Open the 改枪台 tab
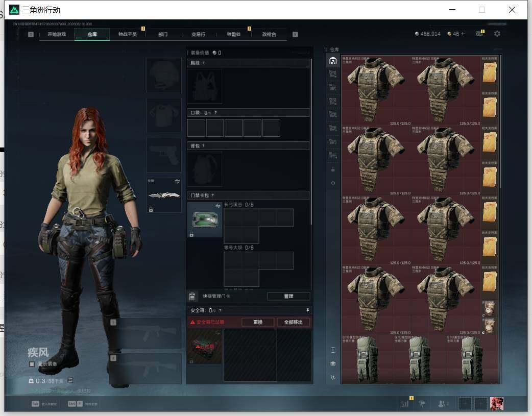The width and height of the screenshot is (532, 416). [269, 34]
